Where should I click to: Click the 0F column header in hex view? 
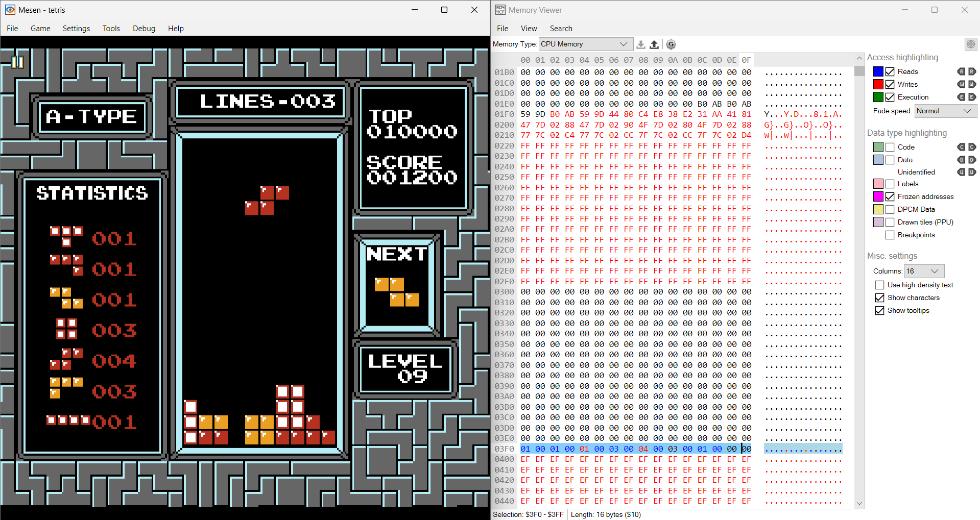pos(746,60)
